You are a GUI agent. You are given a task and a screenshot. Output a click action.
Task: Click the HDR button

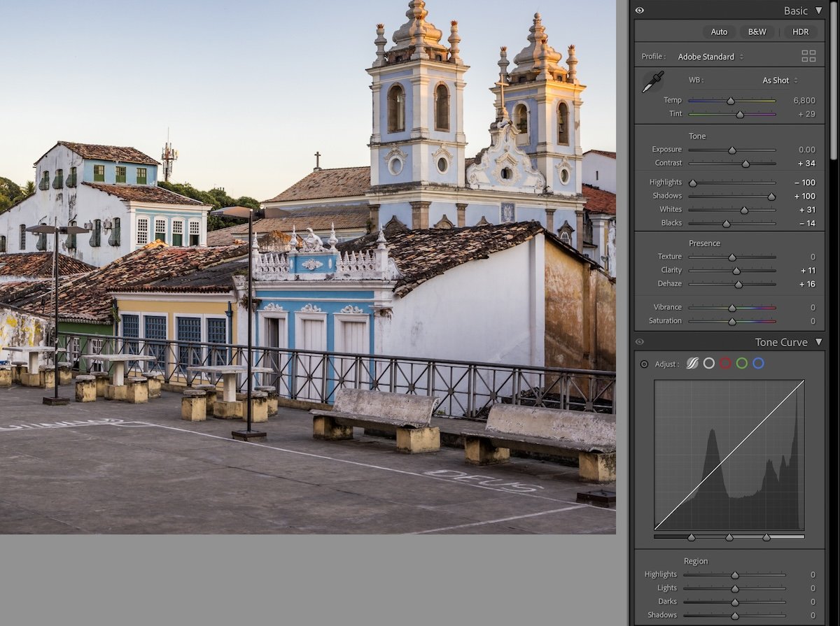click(x=800, y=31)
